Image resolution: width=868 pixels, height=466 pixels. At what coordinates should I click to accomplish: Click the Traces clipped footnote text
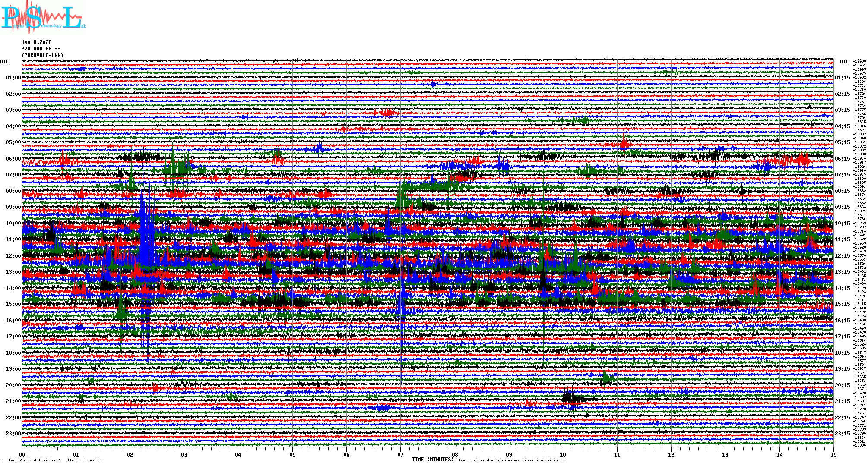512,460
